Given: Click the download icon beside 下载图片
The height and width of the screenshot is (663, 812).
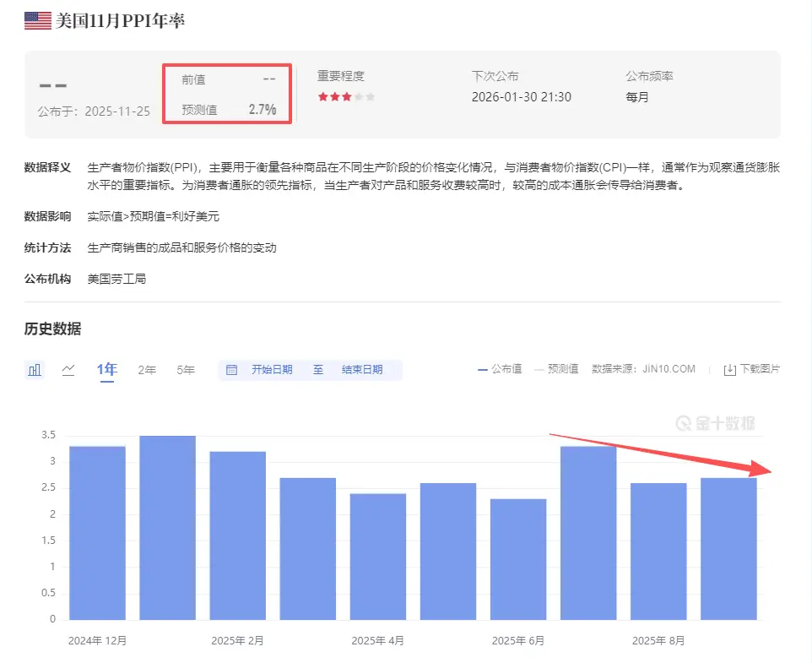Looking at the screenshot, I should click(730, 370).
